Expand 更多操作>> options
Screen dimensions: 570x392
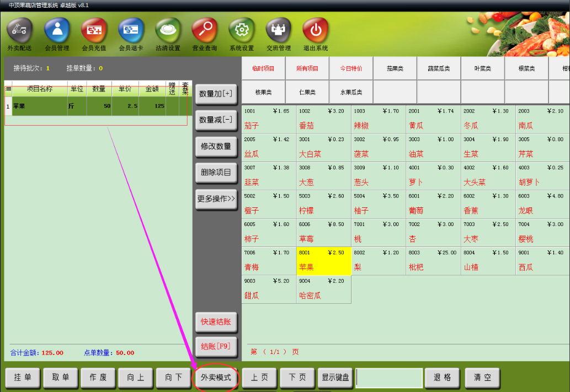pos(216,198)
